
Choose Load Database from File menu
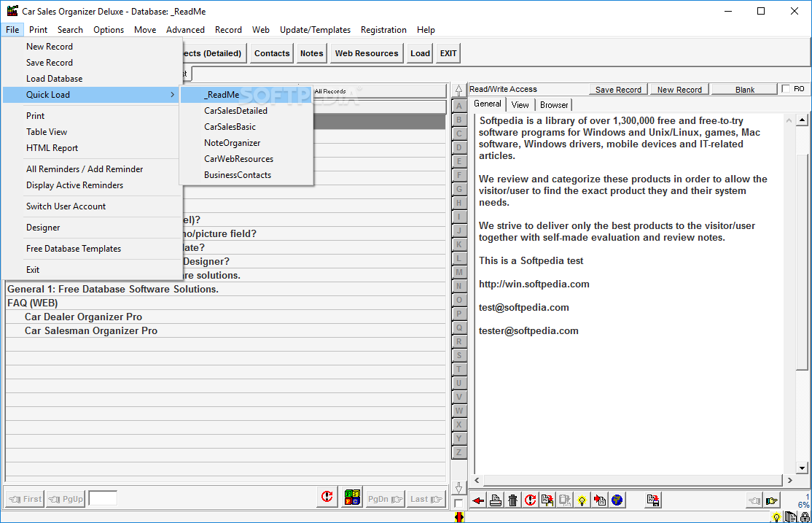[x=93, y=78]
